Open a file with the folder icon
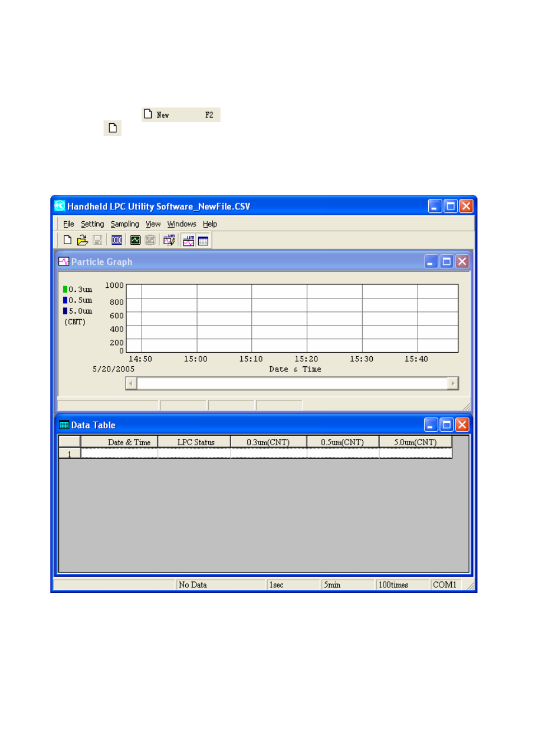Screen dimensions: 534x756 tap(82, 240)
